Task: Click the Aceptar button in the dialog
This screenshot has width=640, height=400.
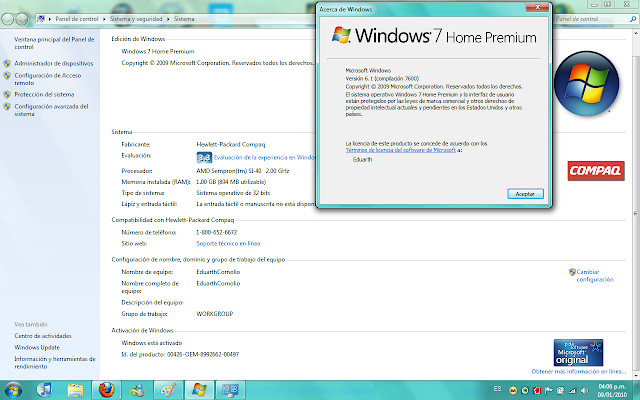Action: point(525,194)
